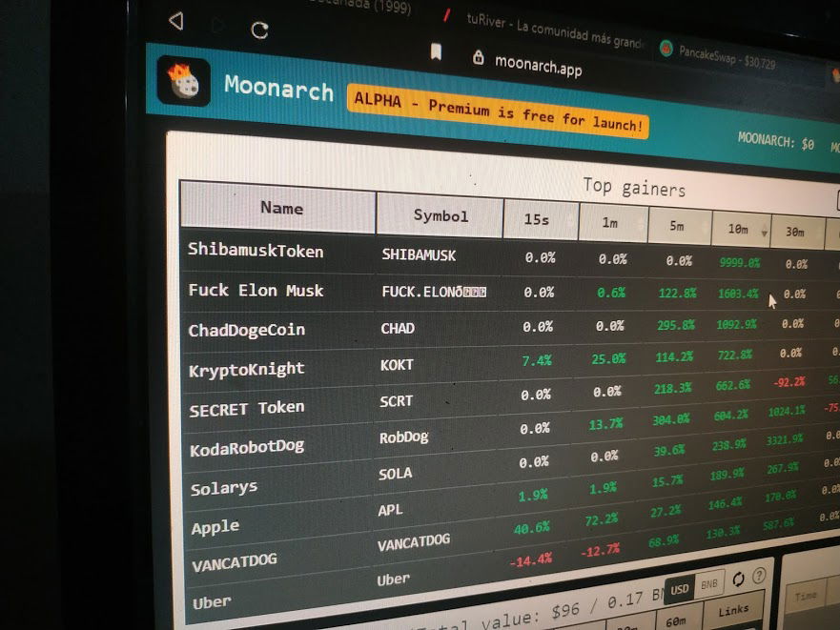Click the refresh icon next to BNB
Image resolution: width=840 pixels, height=630 pixels.
click(738, 579)
